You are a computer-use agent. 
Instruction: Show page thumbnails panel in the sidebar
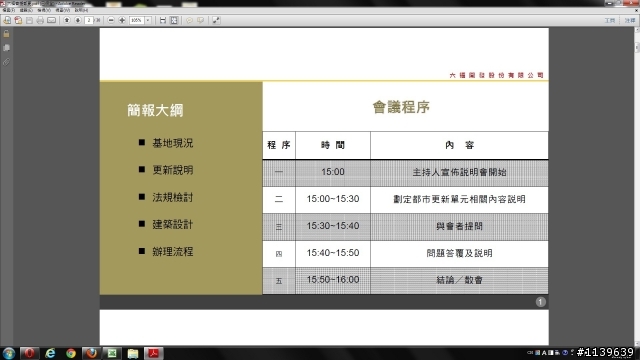[7, 48]
